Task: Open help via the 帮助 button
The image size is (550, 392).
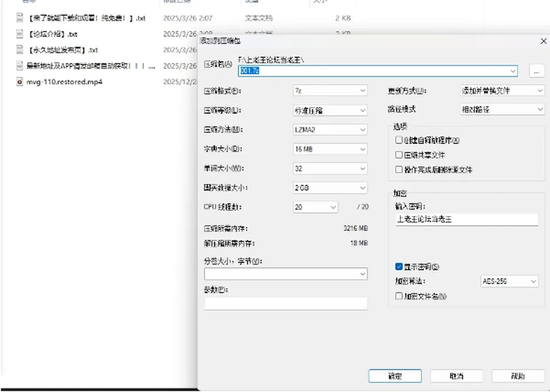Action: (x=518, y=376)
